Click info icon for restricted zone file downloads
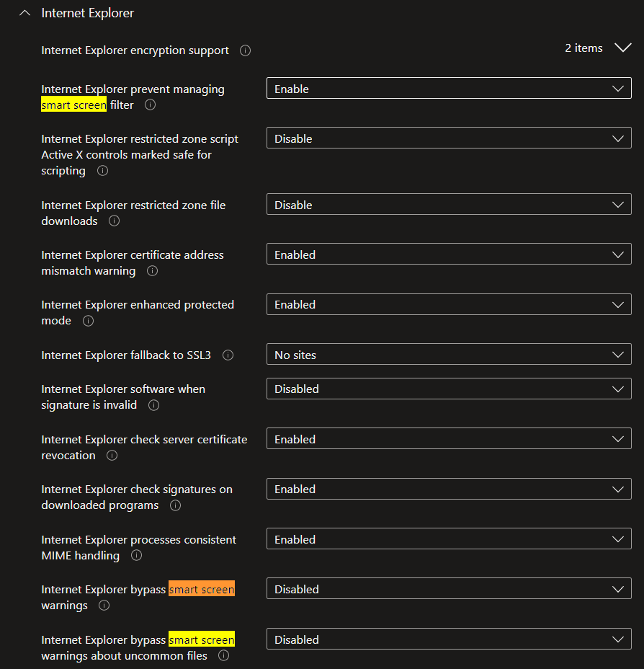 click(x=114, y=221)
